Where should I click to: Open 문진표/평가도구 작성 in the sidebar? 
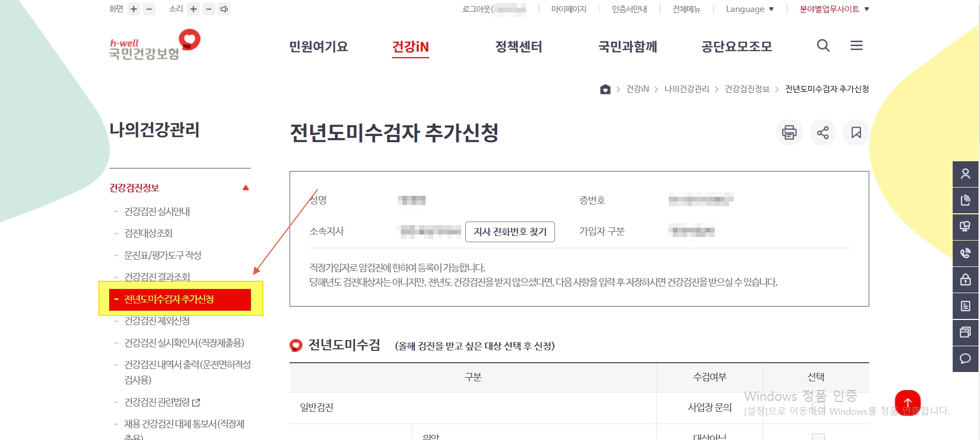click(163, 255)
